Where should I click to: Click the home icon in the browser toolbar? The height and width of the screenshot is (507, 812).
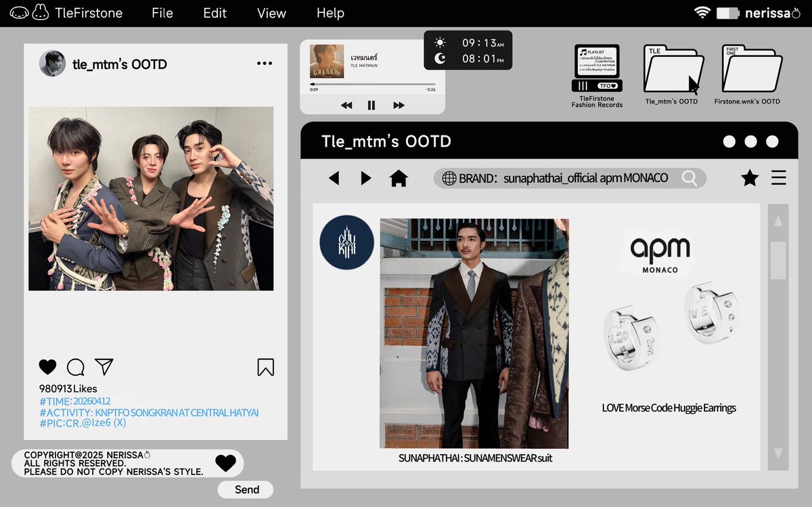[x=399, y=178]
